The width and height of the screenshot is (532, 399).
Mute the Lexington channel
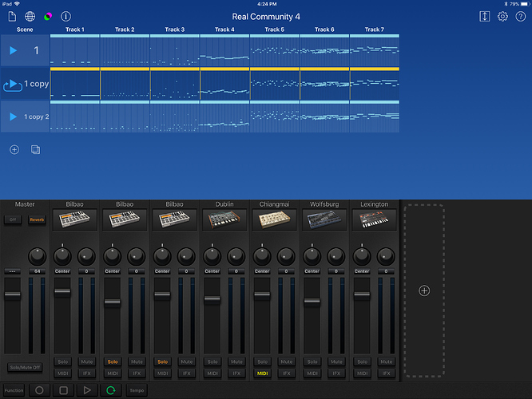click(x=386, y=361)
